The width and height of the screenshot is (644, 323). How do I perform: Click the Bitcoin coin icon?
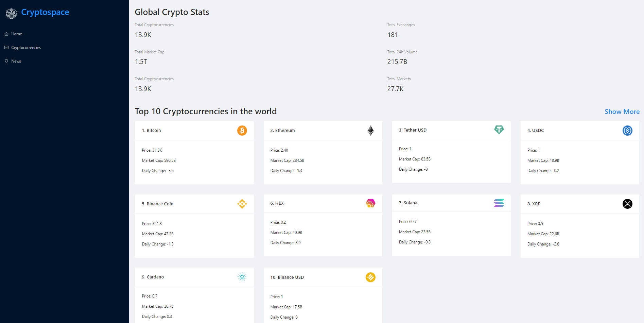242,131
